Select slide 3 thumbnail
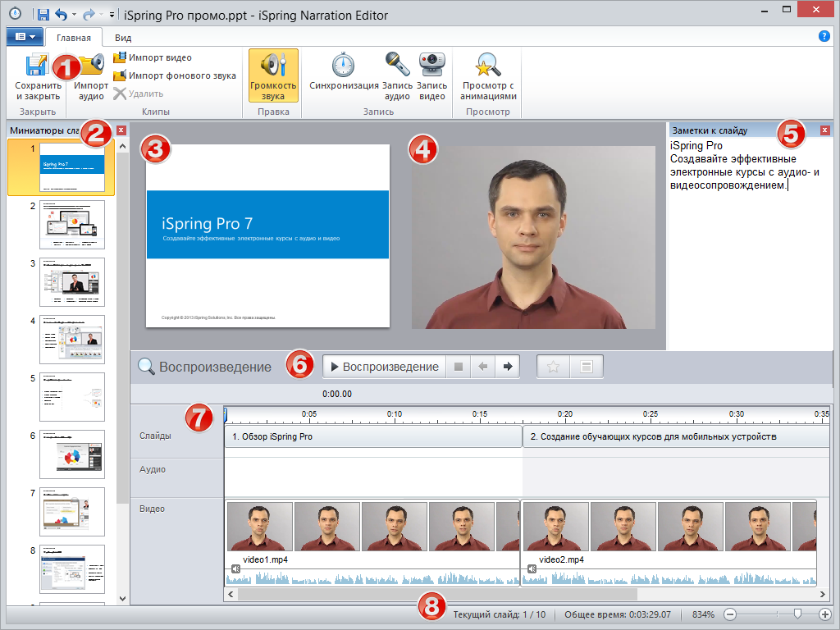The height and width of the screenshot is (630, 840). tap(72, 282)
